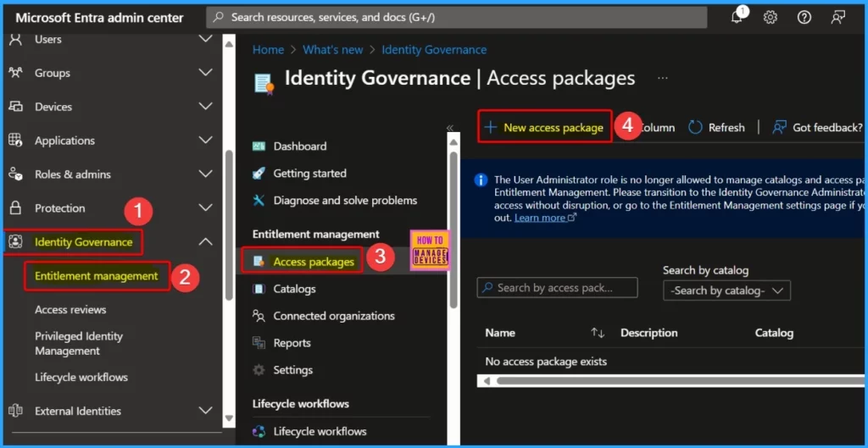The image size is (868, 448).
Task: Click the Identity Governance page header icon
Action: tap(264, 84)
